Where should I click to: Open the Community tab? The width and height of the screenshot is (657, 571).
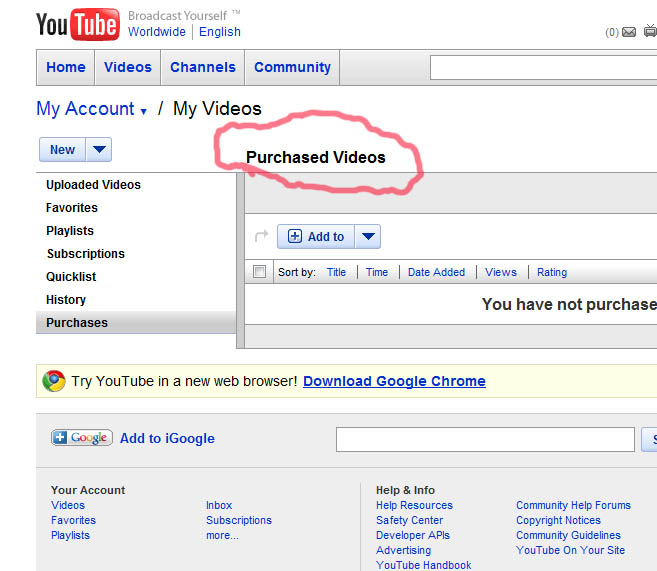[292, 67]
